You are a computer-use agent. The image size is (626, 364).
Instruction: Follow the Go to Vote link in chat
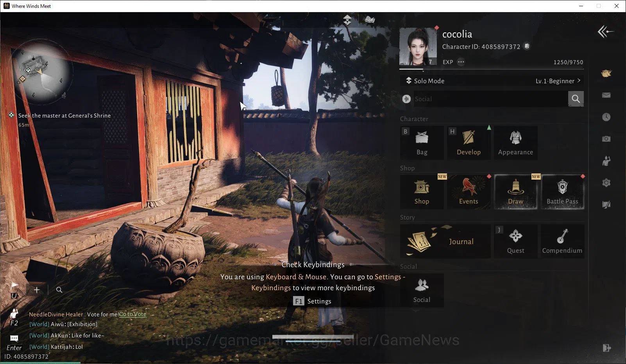(x=132, y=314)
